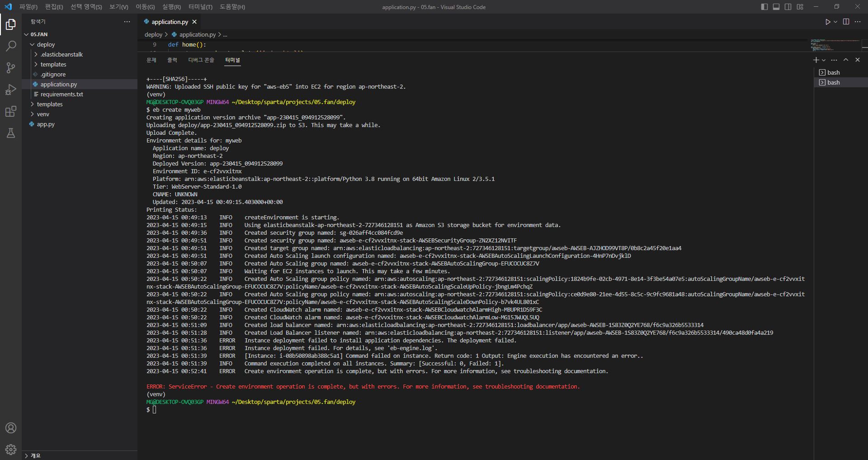Select application.py in the file tree
868x460 pixels.
tap(80, 84)
